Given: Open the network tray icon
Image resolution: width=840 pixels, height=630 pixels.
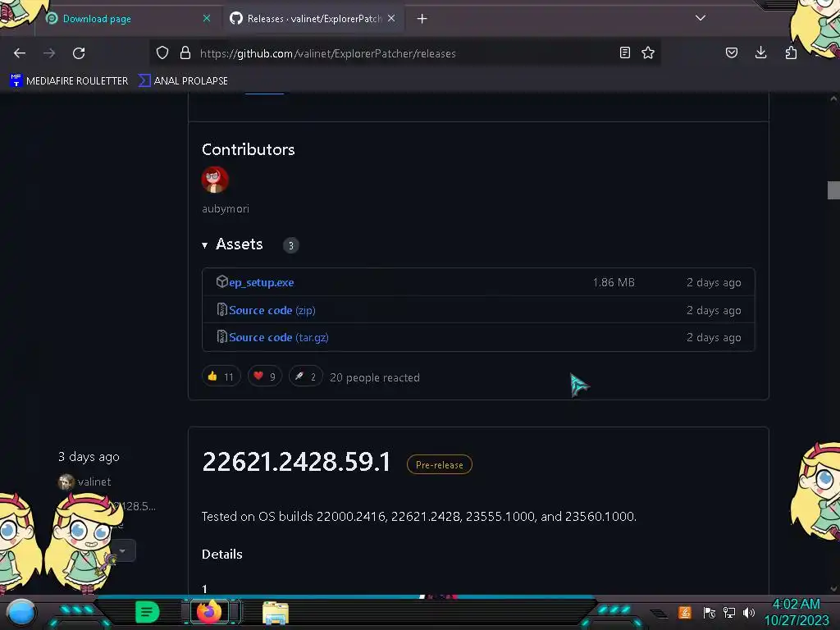Looking at the screenshot, I should coord(729,612).
